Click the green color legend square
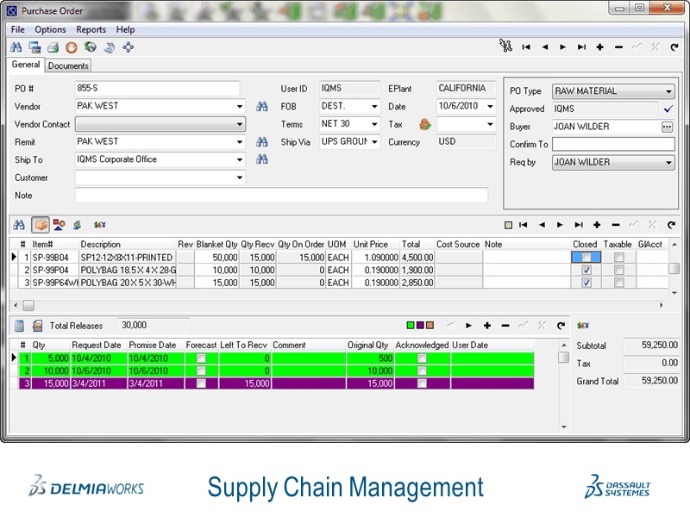The height and width of the screenshot is (517, 690). pos(411,325)
